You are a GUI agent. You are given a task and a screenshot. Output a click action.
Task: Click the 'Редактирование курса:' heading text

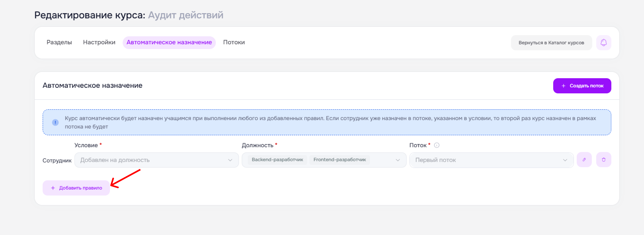90,15
